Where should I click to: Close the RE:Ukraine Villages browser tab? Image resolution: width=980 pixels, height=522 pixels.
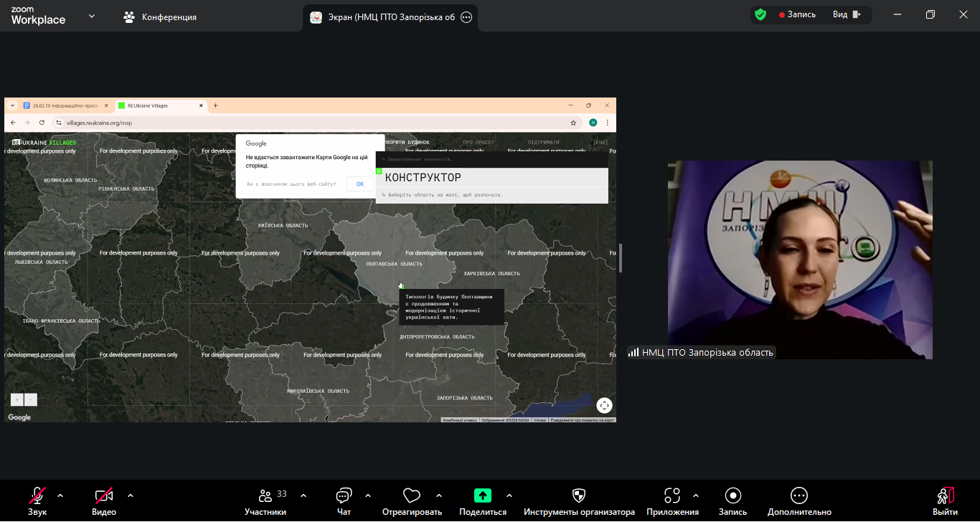[x=201, y=105]
